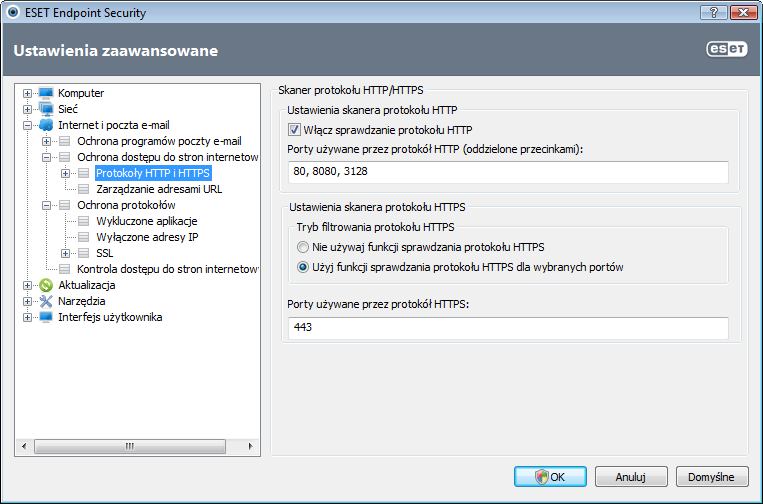Close the ESET Endpoint Security window
Screen dimensions: 763x504
pos(743,13)
